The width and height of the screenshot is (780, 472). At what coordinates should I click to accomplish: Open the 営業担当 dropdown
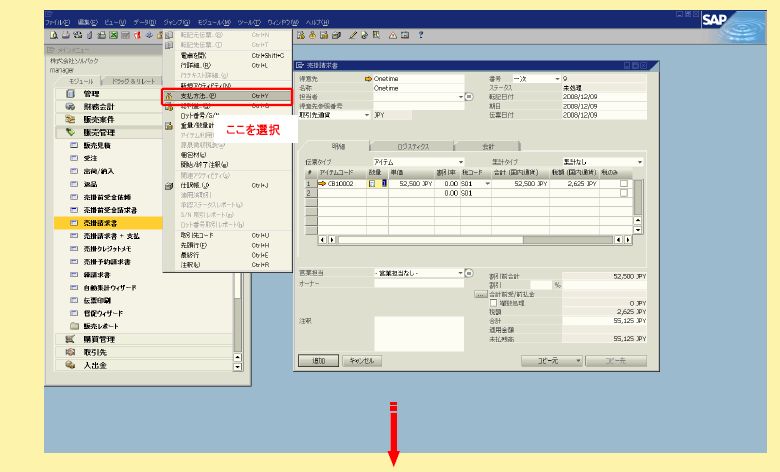point(461,273)
